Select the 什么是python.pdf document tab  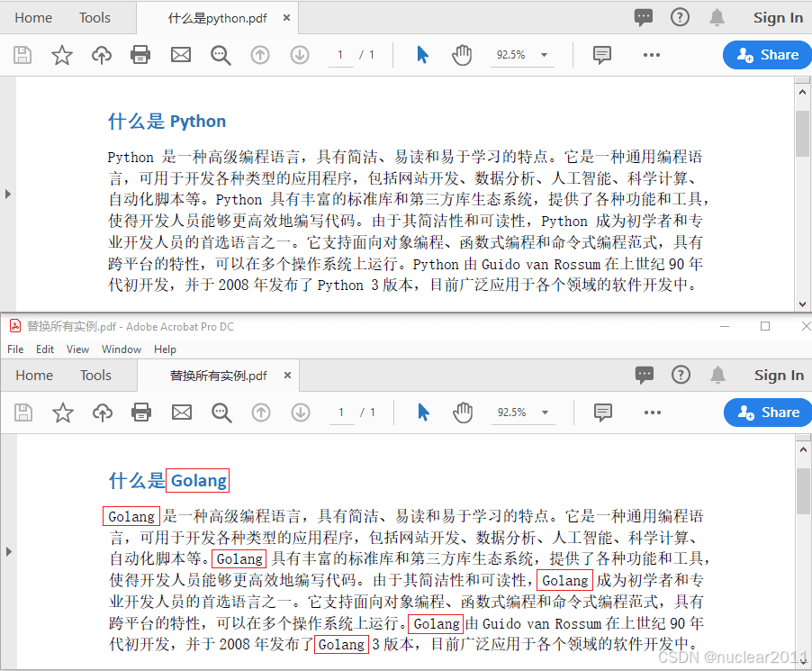pos(218,18)
